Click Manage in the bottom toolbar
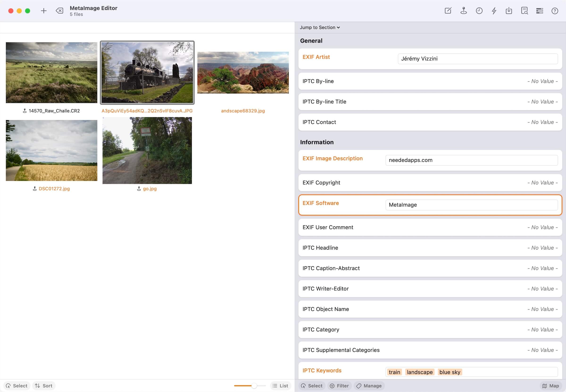This screenshot has height=392, width=566. pos(369,386)
